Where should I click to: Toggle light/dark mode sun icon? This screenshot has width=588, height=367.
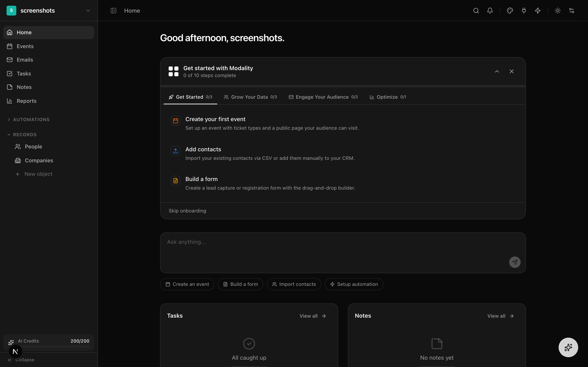pos(558,11)
